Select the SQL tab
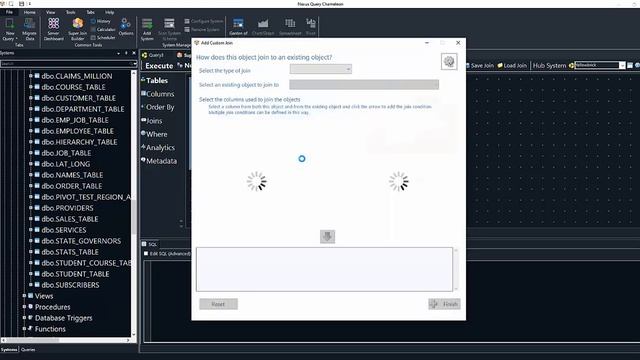 (x=149, y=244)
